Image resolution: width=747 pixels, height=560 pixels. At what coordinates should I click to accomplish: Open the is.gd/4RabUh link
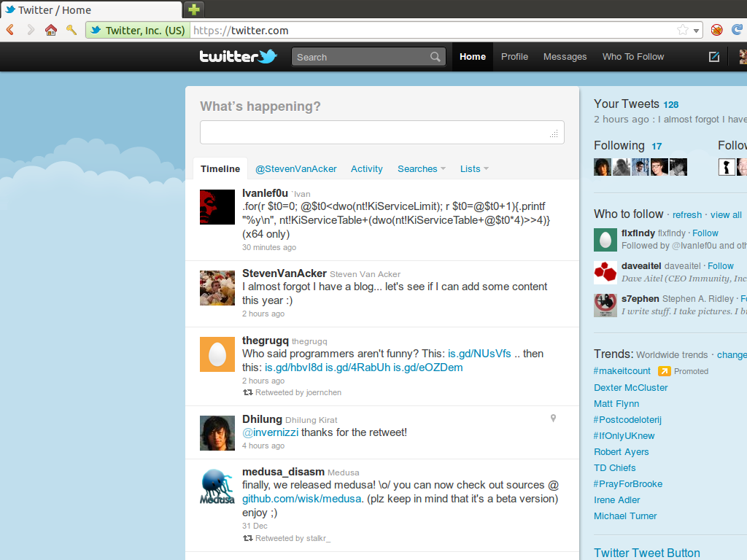pyautogui.click(x=357, y=367)
